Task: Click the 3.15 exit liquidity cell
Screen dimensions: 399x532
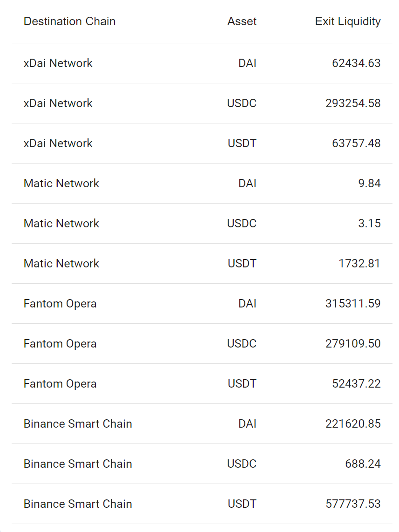Action: coord(370,223)
